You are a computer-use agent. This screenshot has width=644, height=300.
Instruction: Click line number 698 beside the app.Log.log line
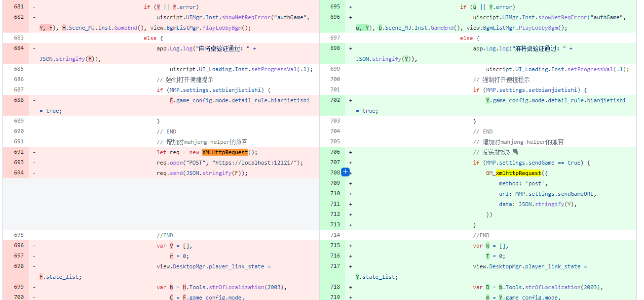coord(335,48)
